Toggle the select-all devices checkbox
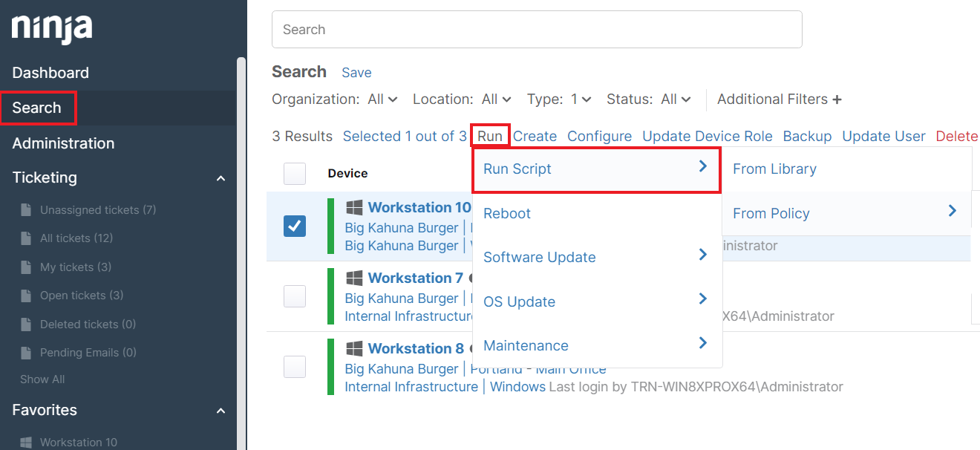 tap(295, 174)
